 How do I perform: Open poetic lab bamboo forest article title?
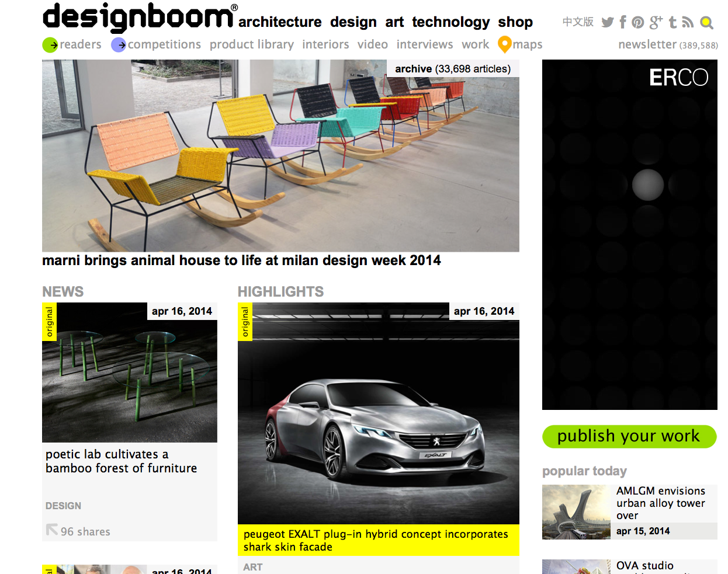pos(121,461)
